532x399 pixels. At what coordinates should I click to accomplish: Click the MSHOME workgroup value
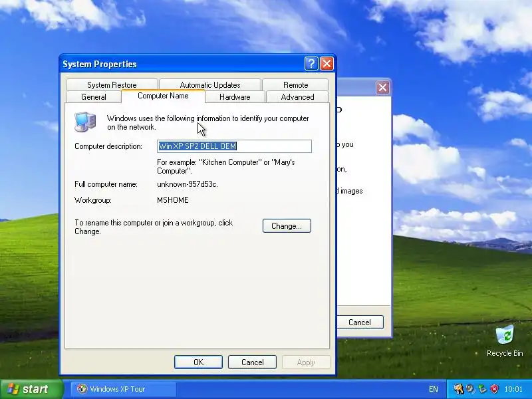tap(173, 200)
